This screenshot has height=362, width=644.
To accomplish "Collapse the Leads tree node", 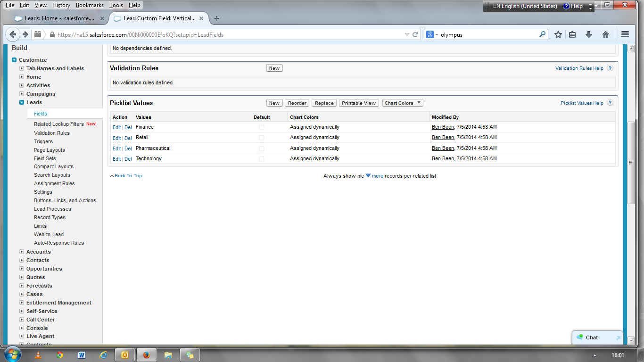I will [22, 102].
